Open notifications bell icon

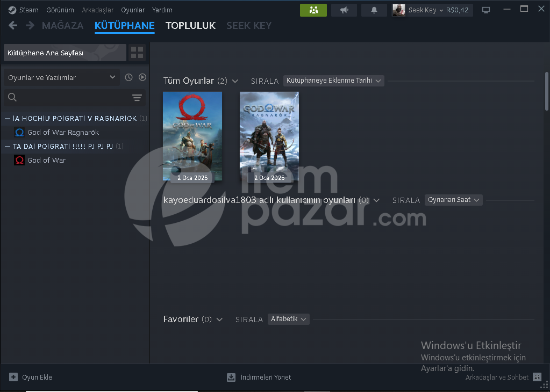click(374, 10)
